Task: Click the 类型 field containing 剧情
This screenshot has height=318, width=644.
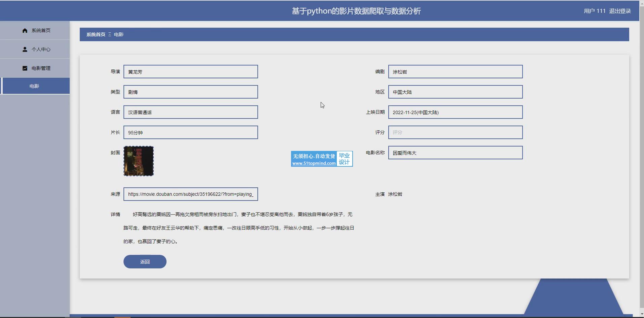Action: pyautogui.click(x=190, y=92)
